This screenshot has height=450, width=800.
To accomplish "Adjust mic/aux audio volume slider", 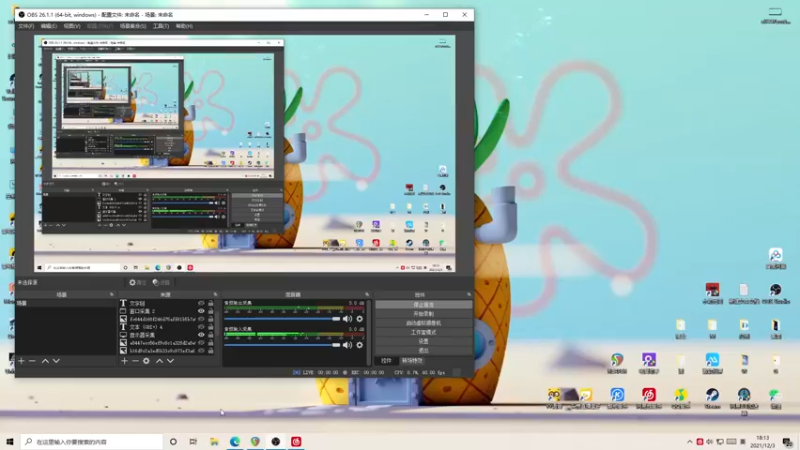I will tap(282, 345).
